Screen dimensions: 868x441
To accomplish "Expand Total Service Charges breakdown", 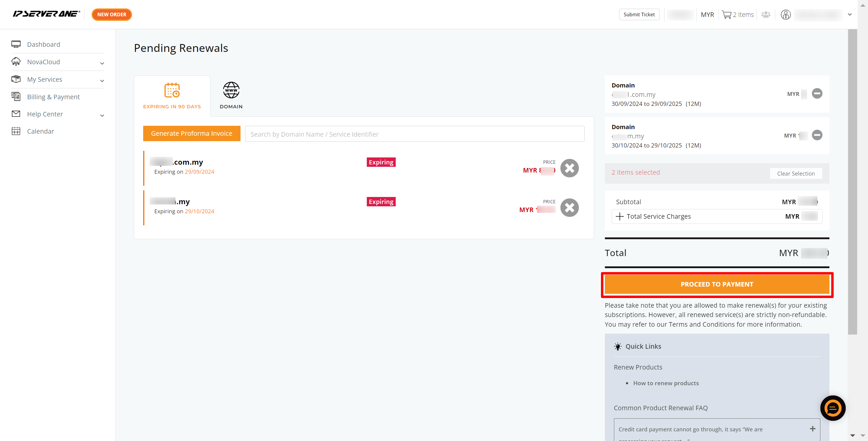I will pyautogui.click(x=619, y=216).
